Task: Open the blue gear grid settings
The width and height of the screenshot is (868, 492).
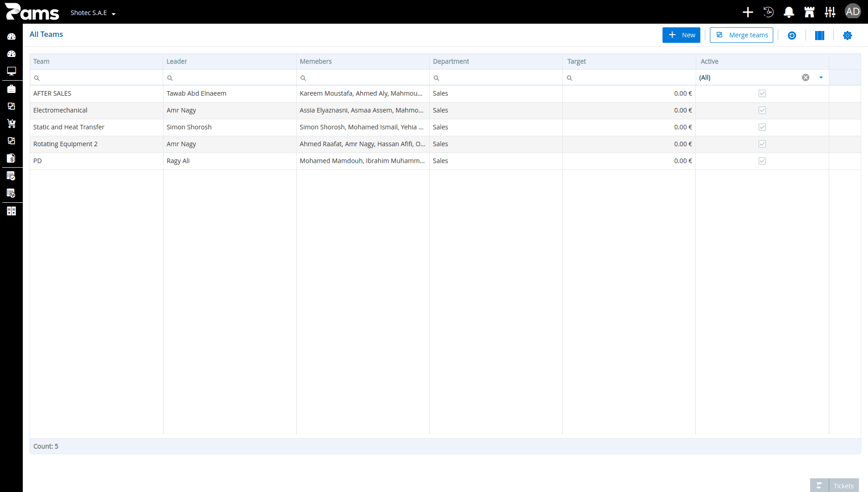Action: [847, 36]
